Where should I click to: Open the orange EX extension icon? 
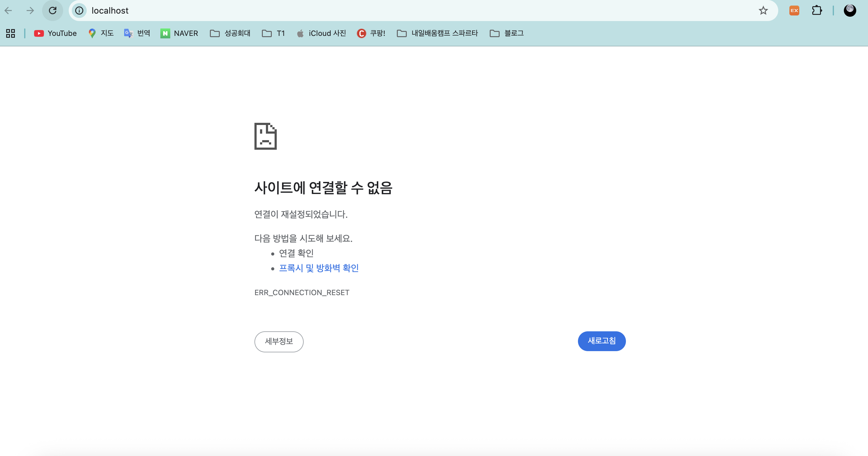pos(794,11)
